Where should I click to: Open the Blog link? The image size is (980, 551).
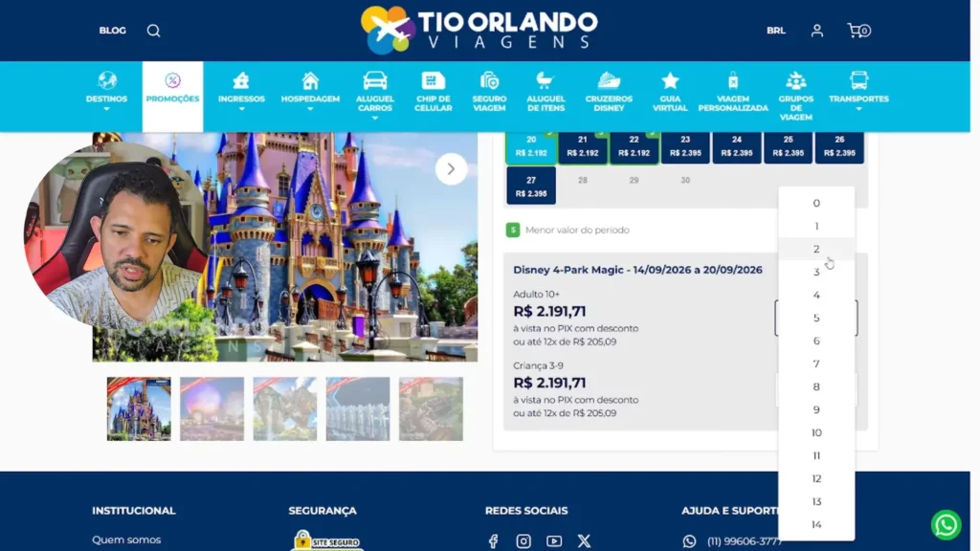113,31
